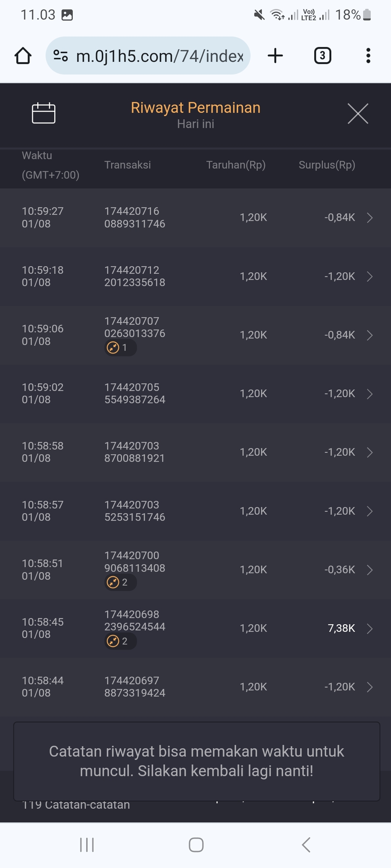Open a new browser tab
The width and height of the screenshot is (391, 868).
[x=275, y=56]
